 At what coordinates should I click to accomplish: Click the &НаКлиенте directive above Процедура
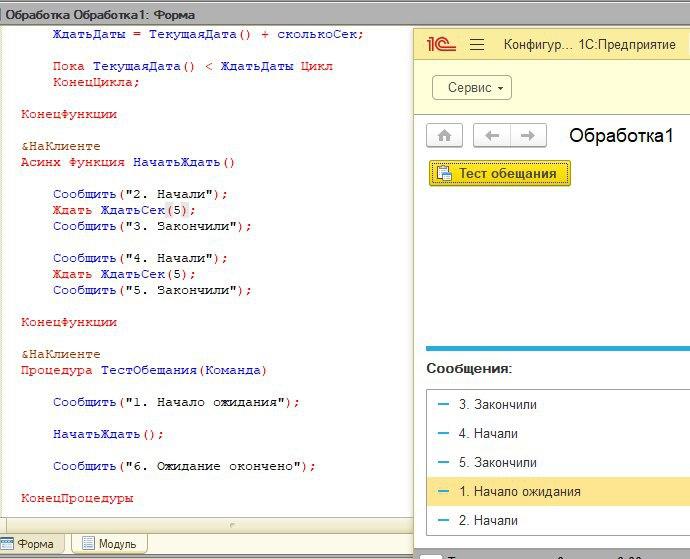tap(61, 354)
